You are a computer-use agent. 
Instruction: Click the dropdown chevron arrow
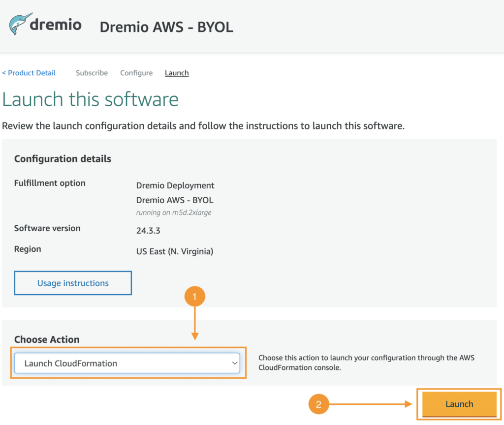tap(235, 364)
